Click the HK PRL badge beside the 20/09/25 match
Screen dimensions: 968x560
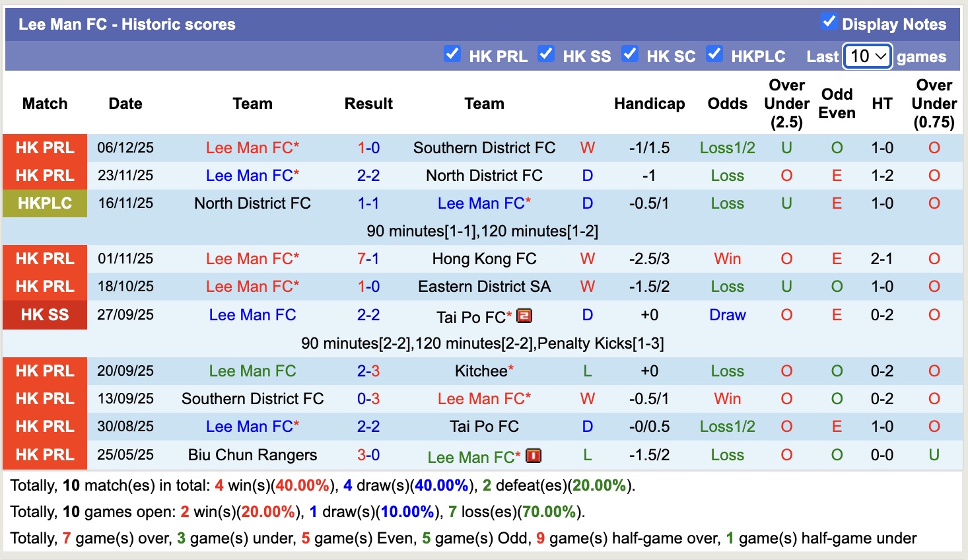44,370
